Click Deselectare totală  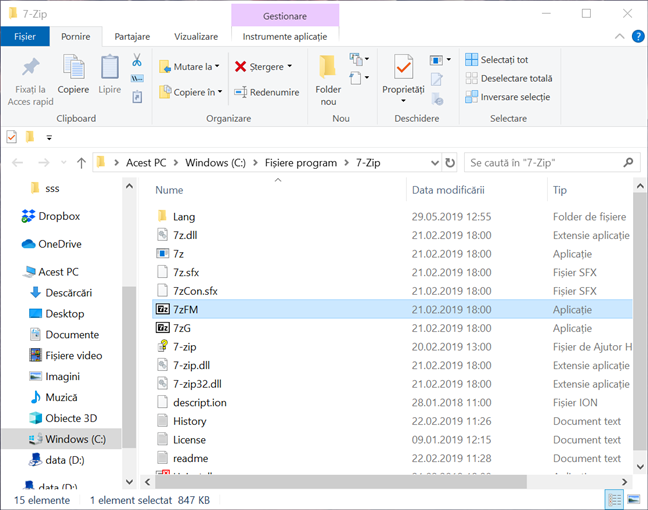point(509,78)
